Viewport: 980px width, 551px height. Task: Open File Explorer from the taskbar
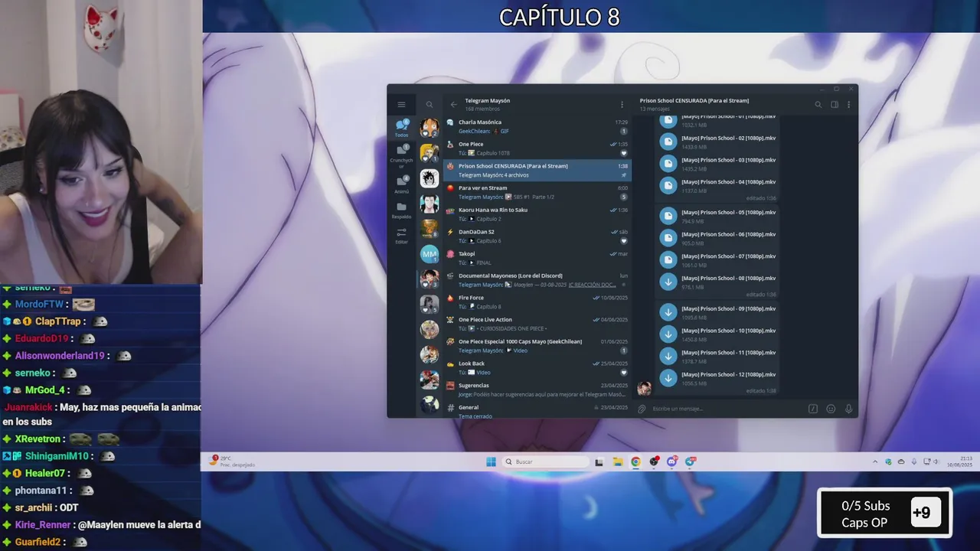click(x=617, y=461)
